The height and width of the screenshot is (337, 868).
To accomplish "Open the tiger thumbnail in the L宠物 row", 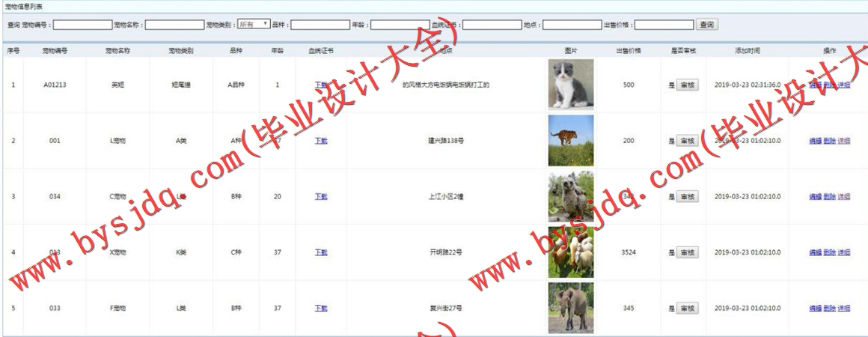I will point(571,140).
